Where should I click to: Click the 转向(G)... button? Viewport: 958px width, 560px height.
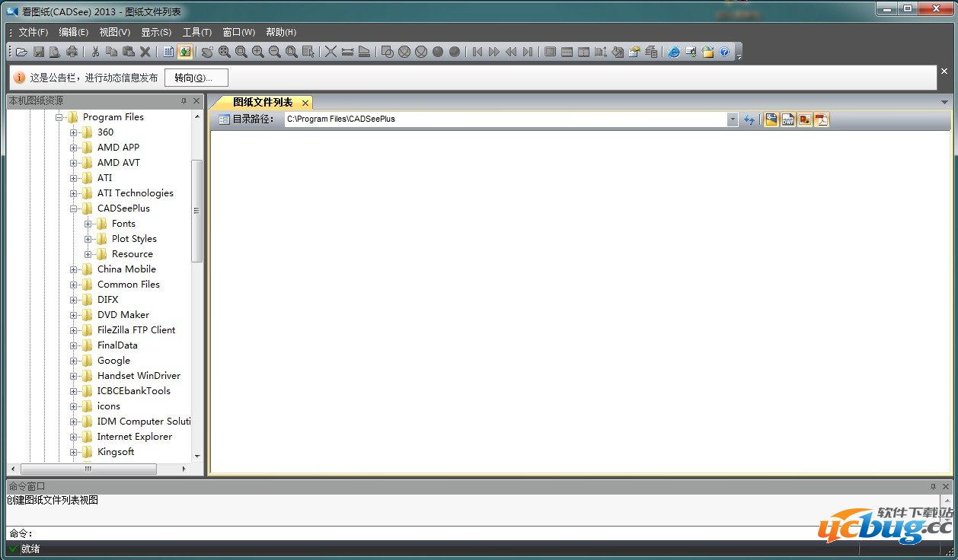(196, 78)
